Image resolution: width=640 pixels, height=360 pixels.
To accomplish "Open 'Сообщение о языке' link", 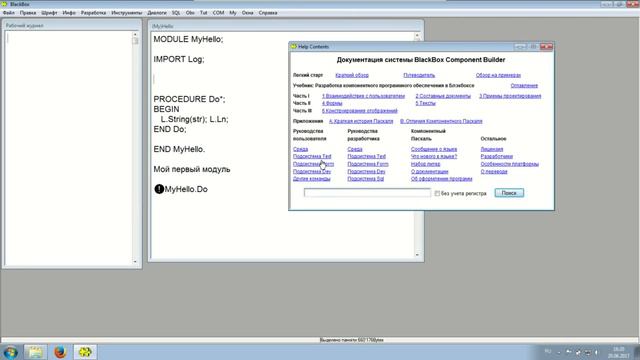I will (434, 149).
